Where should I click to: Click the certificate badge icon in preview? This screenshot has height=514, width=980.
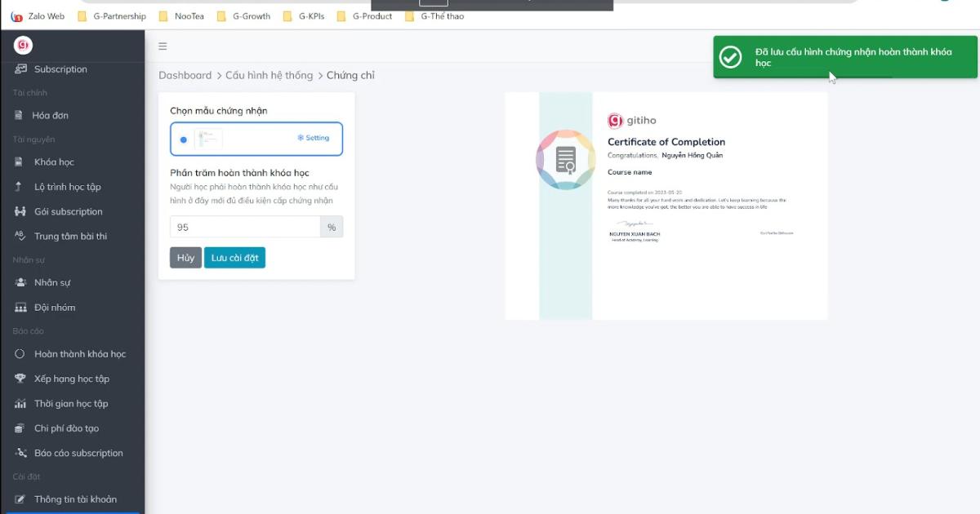click(566, 160)
